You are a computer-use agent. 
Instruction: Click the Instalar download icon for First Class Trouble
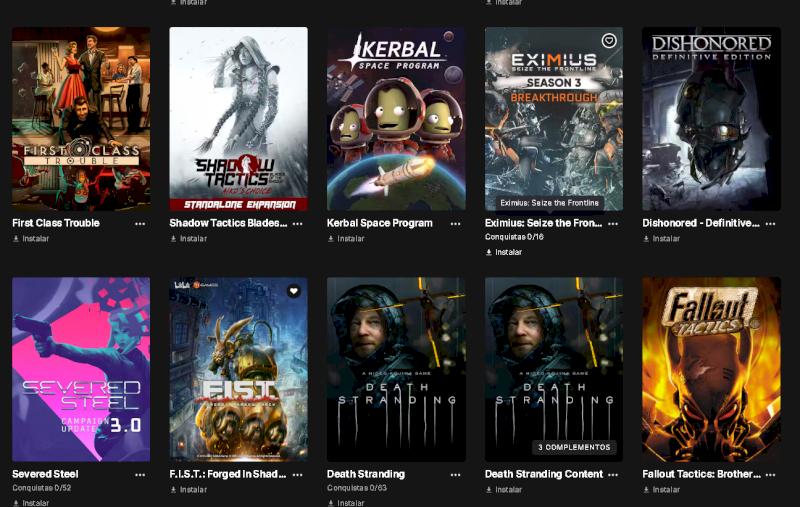point(16,239)
